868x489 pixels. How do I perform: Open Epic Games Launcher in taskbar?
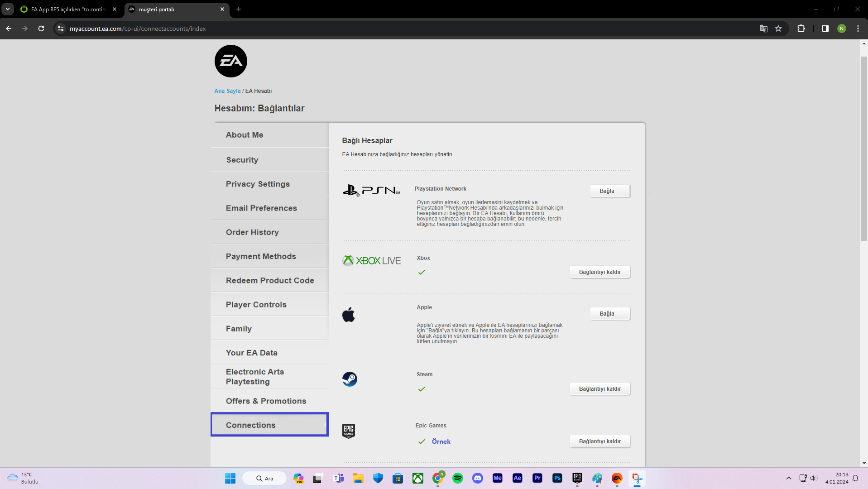point(577,478)
